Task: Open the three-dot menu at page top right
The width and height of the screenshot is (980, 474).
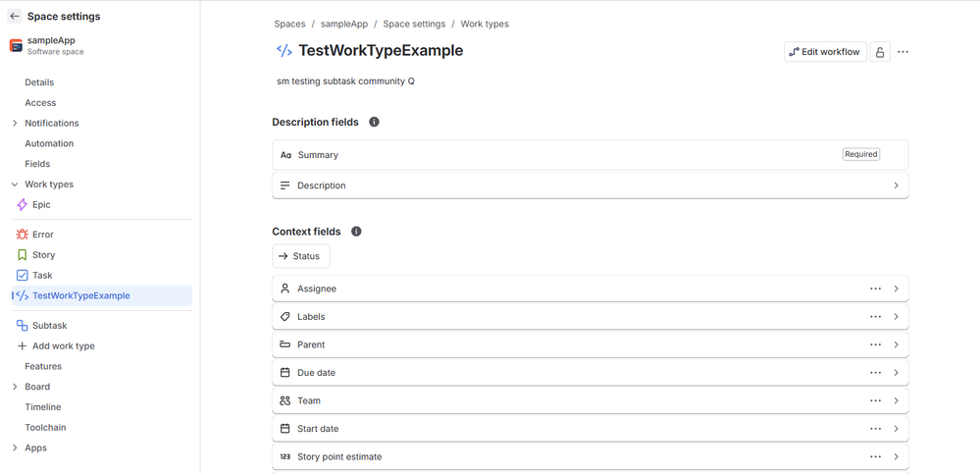Action: 903,52
